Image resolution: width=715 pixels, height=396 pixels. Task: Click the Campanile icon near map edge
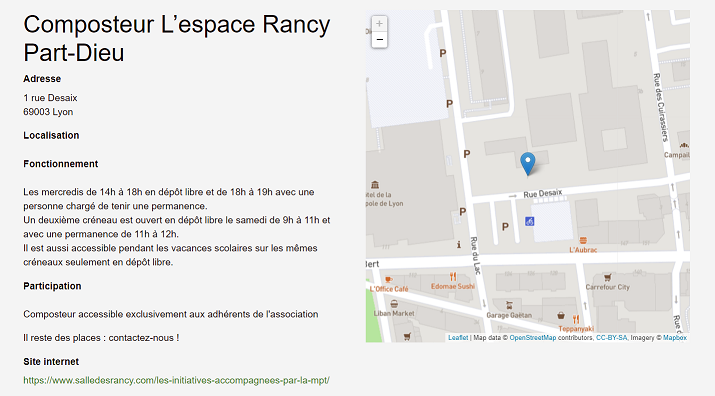[x=684, y=146]
